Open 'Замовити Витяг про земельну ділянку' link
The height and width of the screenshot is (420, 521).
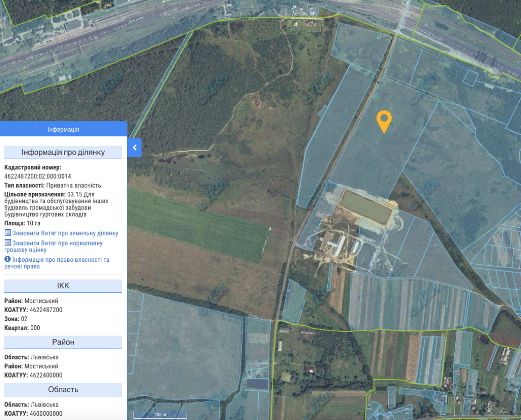coord(65,233)
